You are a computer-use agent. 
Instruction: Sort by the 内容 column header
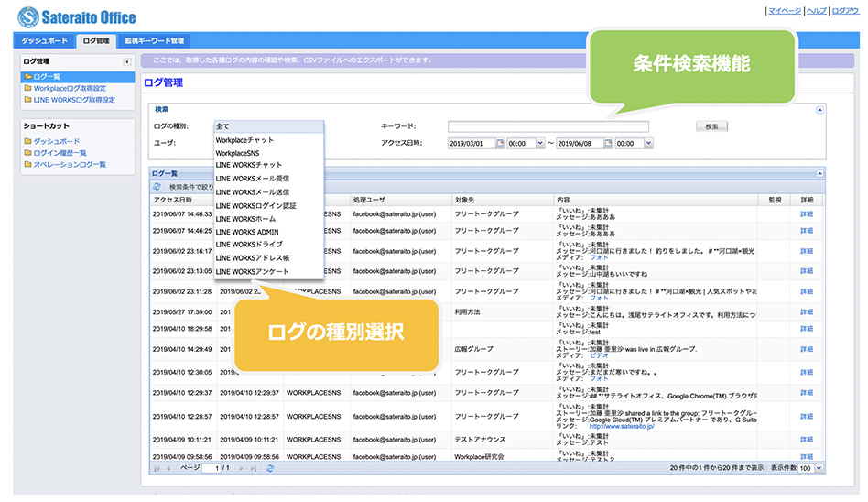656,200
